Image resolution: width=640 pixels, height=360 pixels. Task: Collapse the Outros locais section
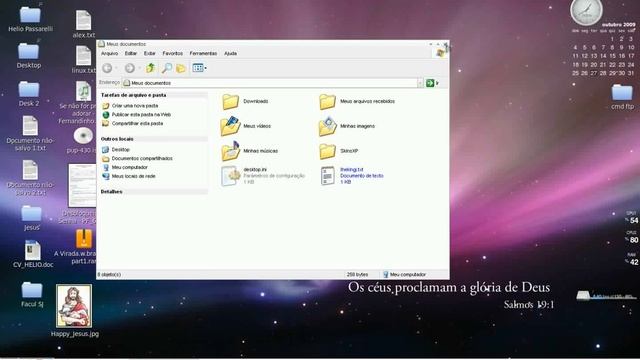pos(154,139)
